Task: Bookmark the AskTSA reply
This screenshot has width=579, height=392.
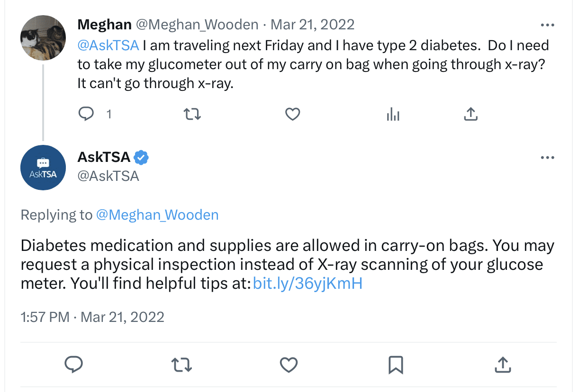Action: click(x=396, y=365)
